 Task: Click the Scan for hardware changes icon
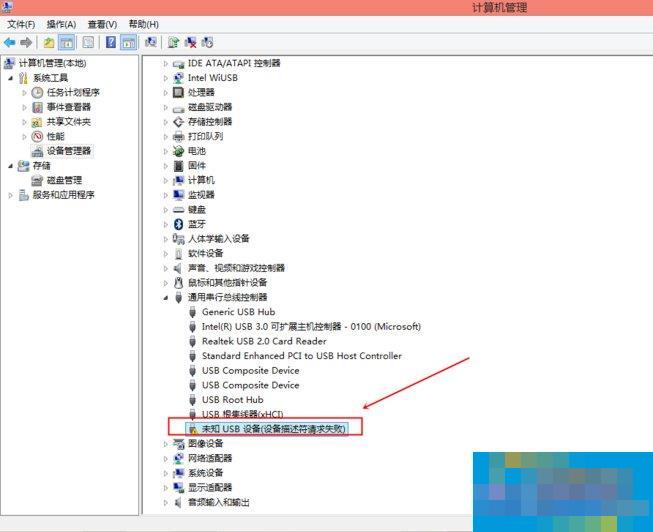pos(151,42)
